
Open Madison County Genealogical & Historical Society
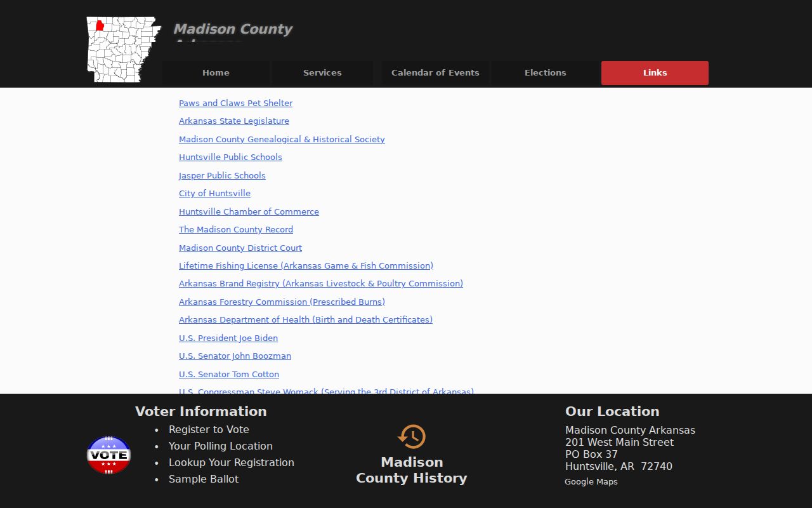tap(282, 139)
